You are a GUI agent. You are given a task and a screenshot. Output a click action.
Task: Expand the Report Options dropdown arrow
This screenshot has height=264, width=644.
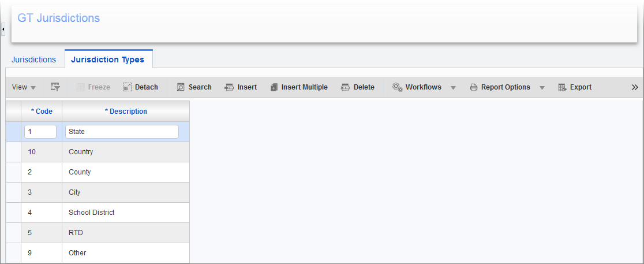(542, 88)
